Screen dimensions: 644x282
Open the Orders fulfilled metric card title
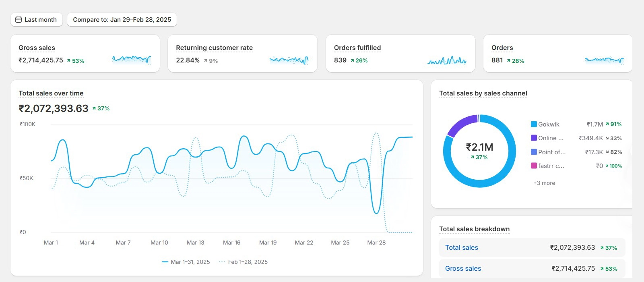357,48
